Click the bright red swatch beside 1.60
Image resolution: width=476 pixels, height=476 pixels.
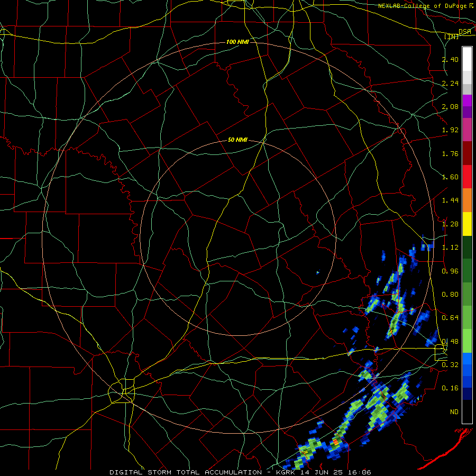click(x=467, y=177)
